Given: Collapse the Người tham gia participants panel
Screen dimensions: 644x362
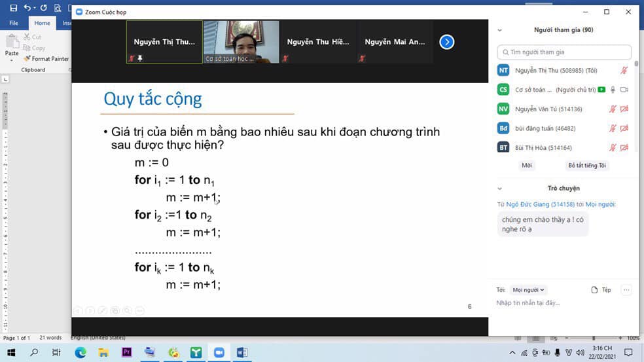Looking at the screenshot, I should [x=500, y=30].
